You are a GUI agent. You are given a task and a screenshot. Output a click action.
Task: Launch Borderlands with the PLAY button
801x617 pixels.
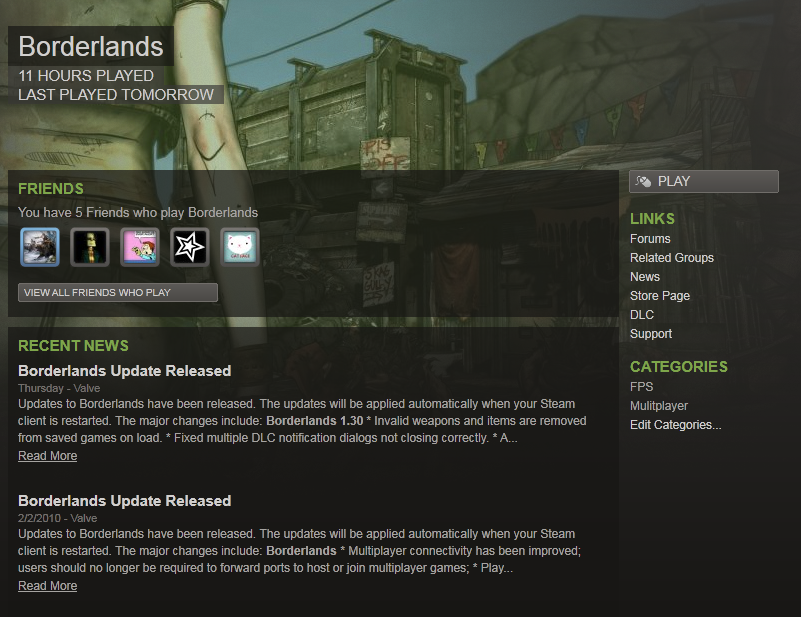(x=704, y=181)
